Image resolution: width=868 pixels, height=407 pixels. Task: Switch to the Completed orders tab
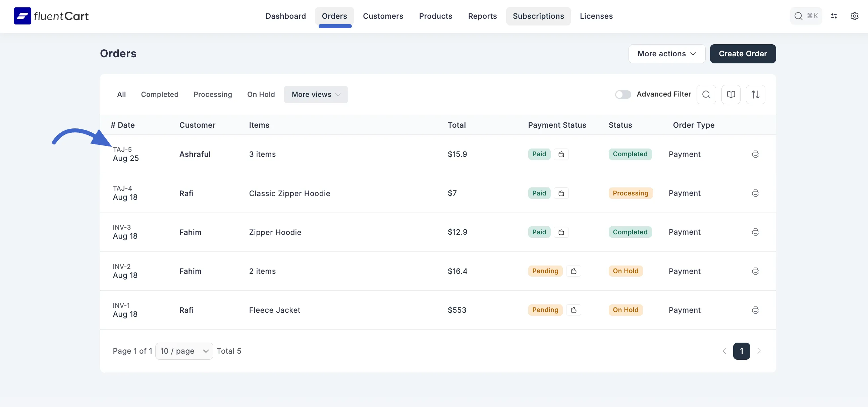(159, 94)
